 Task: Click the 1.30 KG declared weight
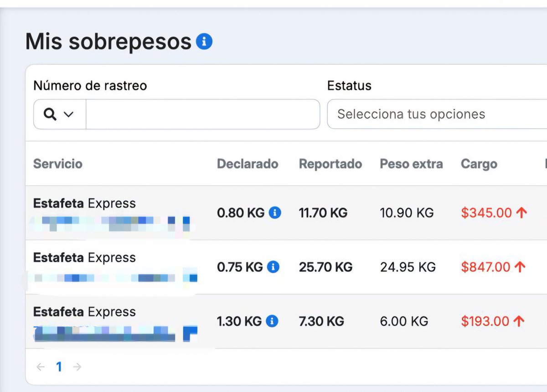click(x=239, y=321)
